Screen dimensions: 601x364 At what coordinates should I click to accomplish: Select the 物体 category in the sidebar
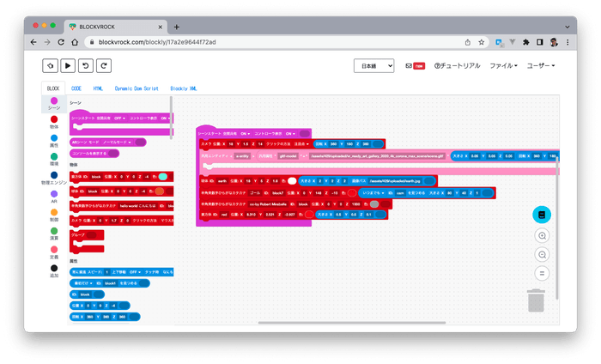click(54, 125)
